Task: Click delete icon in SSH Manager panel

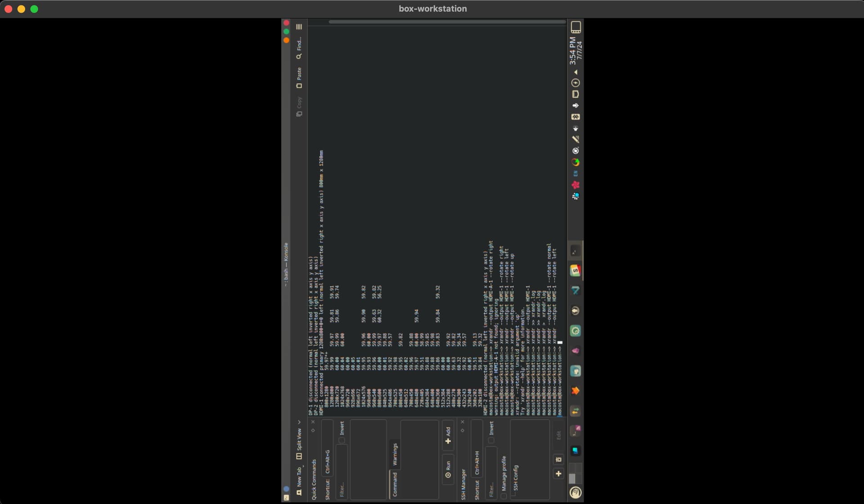Action: (x=558, y=459)
